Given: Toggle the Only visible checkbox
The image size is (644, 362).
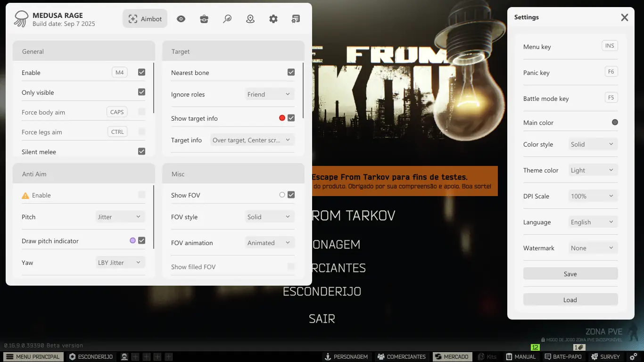Looking at the screenshot, I should [x=141, y=92].
